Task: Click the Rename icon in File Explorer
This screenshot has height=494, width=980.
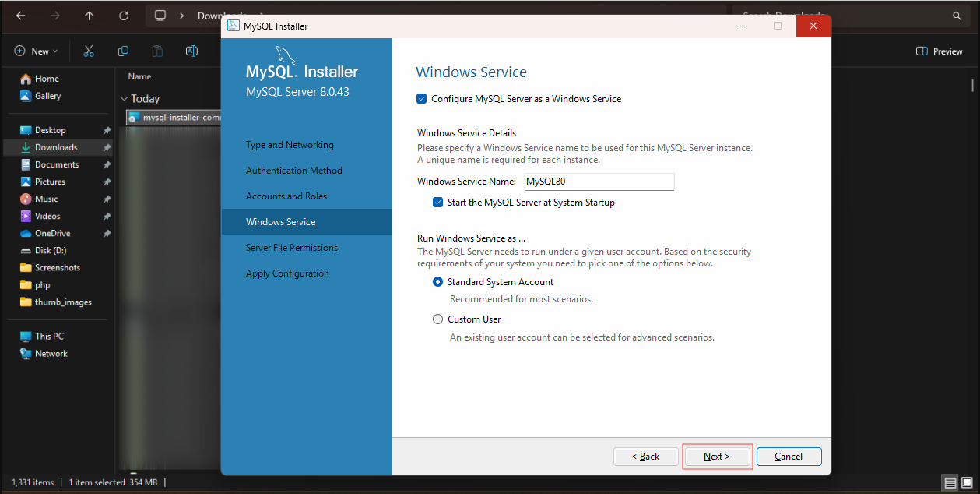Action: (x=191, y=51)
